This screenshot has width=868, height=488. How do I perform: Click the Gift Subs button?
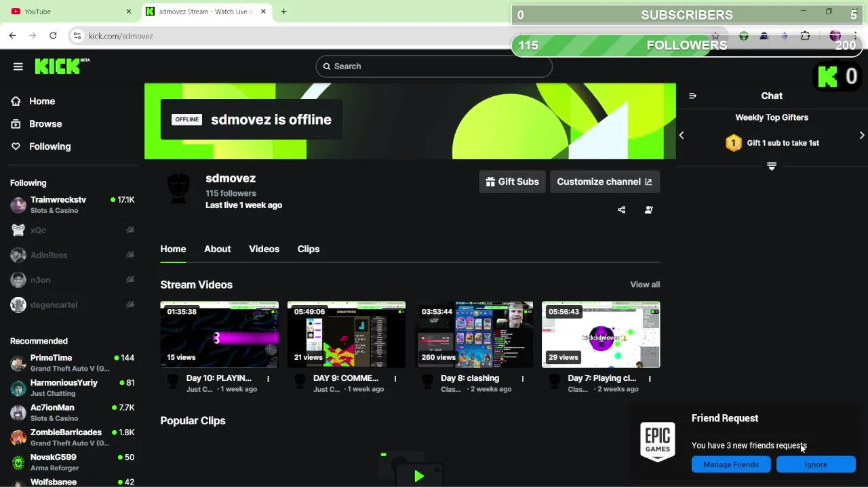[x=512, y=182]
